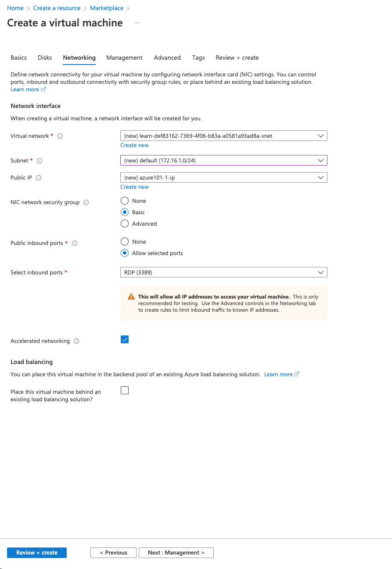Viewport: 392px width, 569px height.
Task: Click NIC network security group info icon
Action: (x=86, y=202)
